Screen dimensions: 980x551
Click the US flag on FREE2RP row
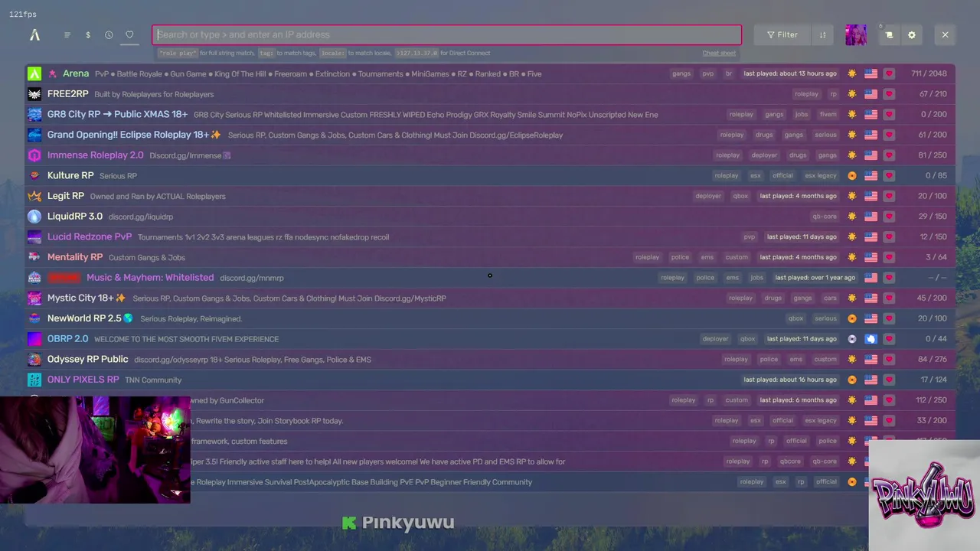coord(871,94)
